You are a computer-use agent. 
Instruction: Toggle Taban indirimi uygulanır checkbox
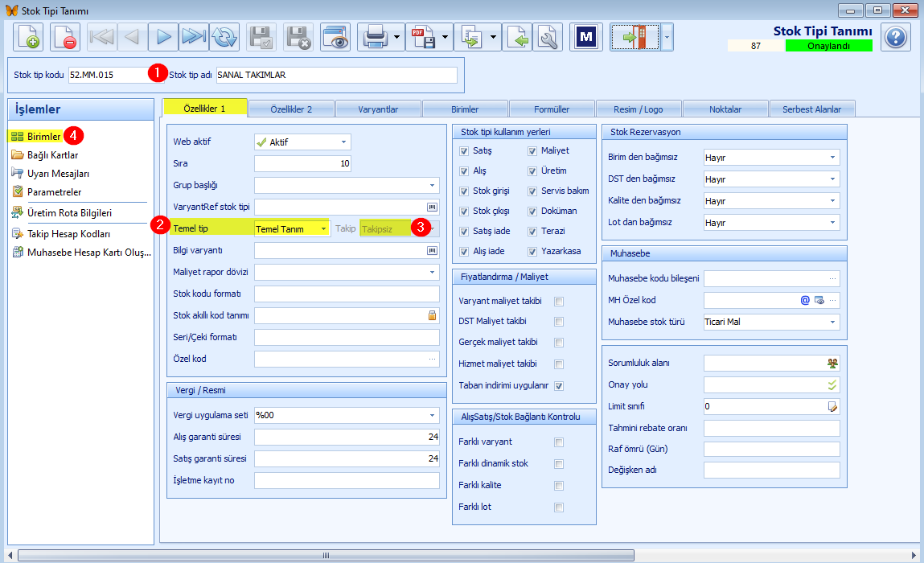pos(559,386)
